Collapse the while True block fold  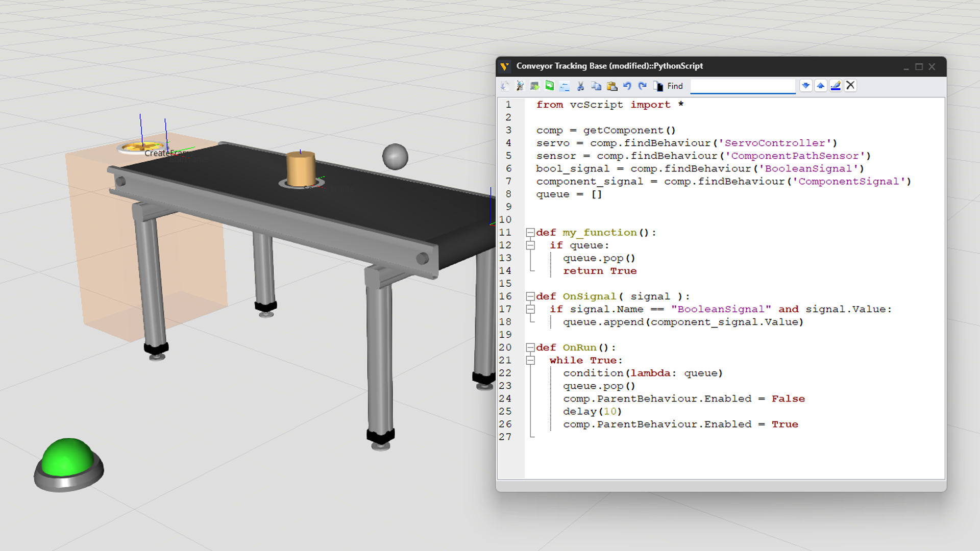pos(530,360)
